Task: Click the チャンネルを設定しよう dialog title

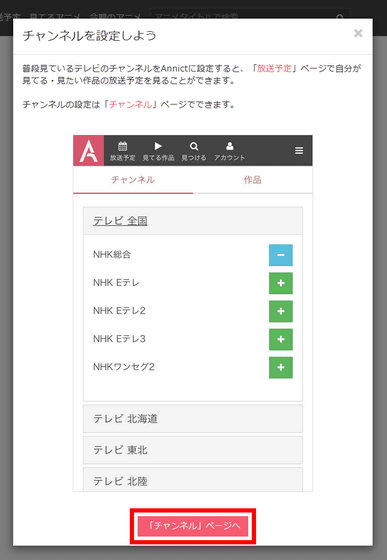Action: coord(90,36)
